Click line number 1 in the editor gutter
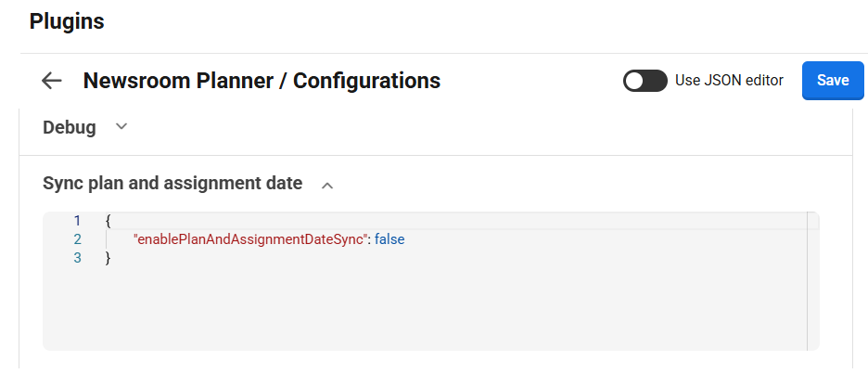Screen dimensions: 868x386 click(77, 221)
